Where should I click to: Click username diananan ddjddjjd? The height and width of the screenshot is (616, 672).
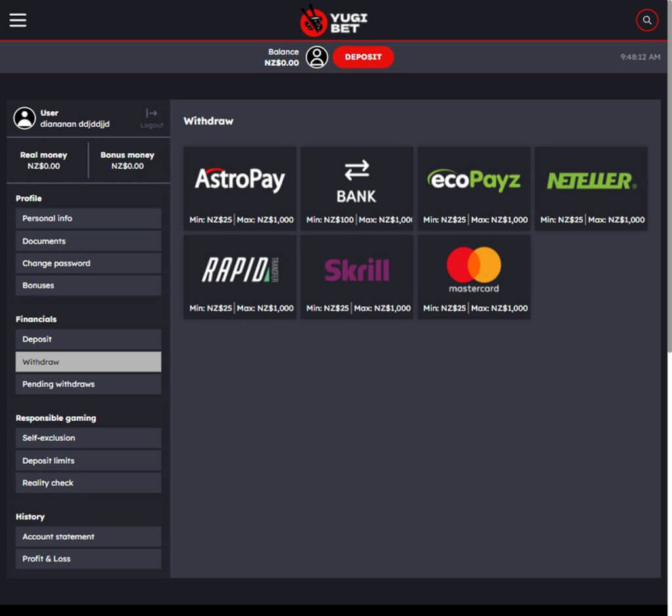75,124
